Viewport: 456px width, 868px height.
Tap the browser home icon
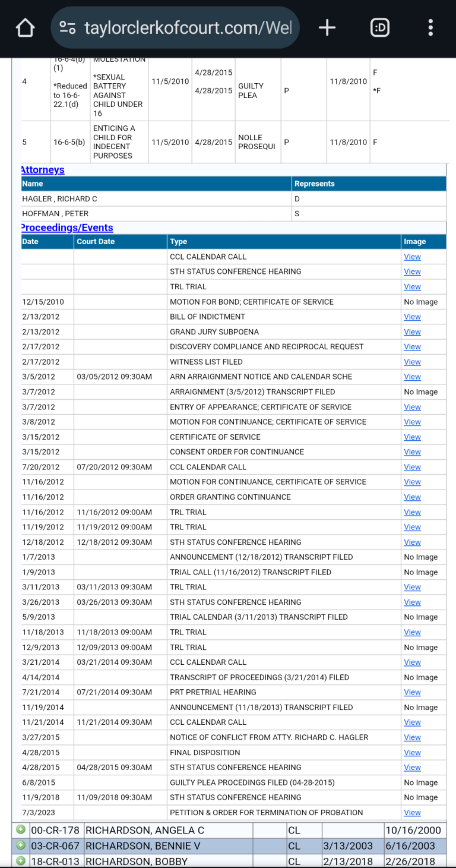(x=25, y=28)
